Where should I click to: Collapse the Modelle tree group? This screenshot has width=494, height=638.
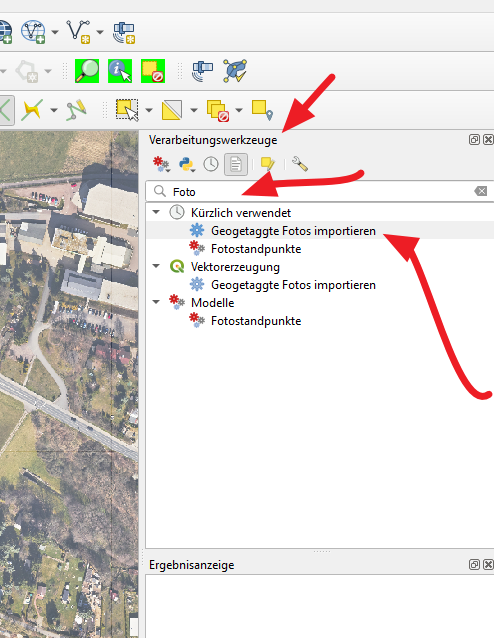pos(156,302)
